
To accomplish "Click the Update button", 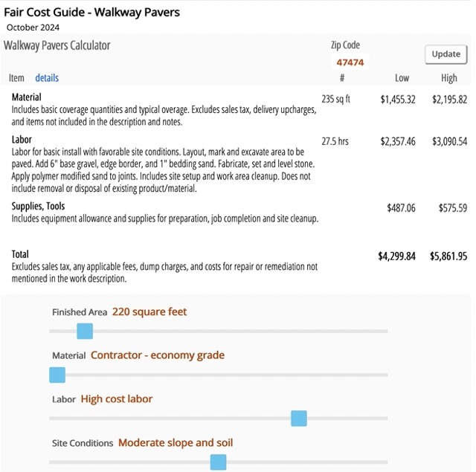I will click(x=446, y=54).
